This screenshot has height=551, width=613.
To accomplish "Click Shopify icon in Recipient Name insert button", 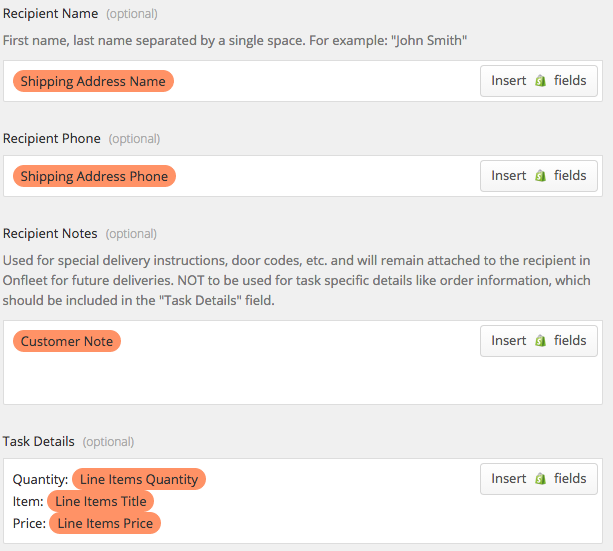I will pos(540,81).
